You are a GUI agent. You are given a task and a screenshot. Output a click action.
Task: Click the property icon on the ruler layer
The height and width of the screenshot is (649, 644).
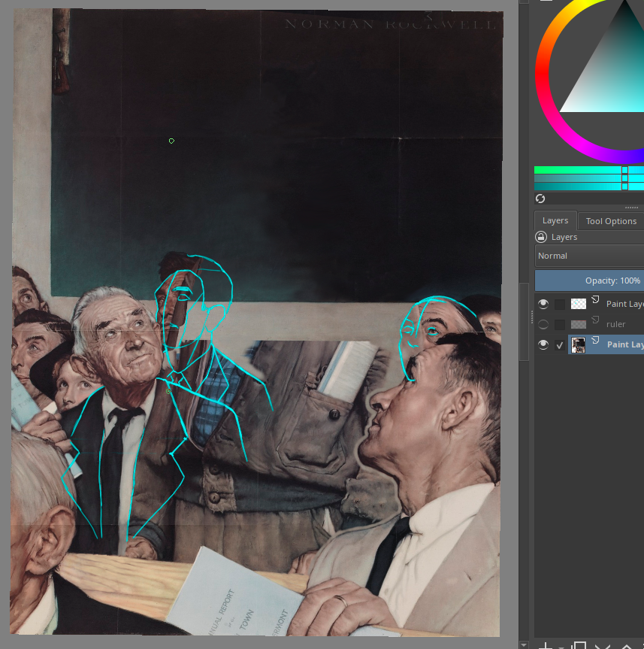(595, 320)
